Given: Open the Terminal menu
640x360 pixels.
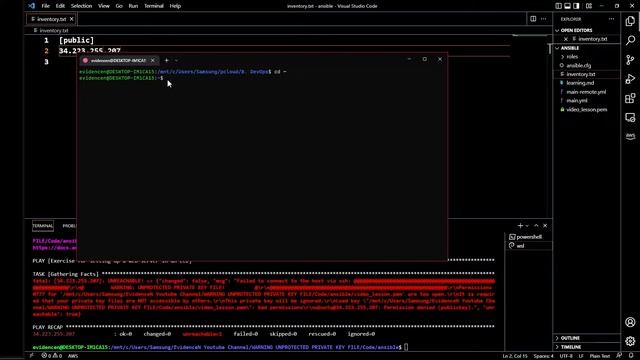Looking at the screenshot, I should (153, 6).
